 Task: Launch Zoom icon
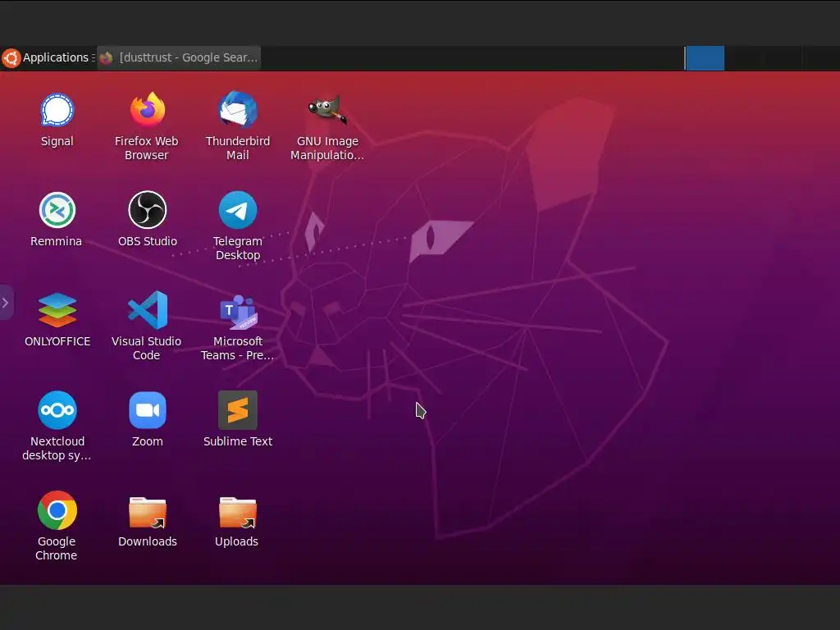(x=148, y=410)
